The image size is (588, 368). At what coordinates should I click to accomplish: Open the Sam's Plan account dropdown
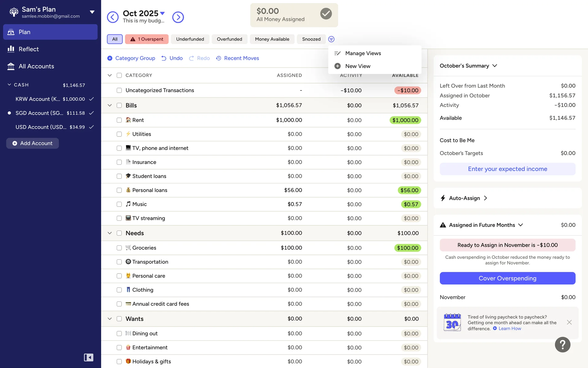coord(92,12)
